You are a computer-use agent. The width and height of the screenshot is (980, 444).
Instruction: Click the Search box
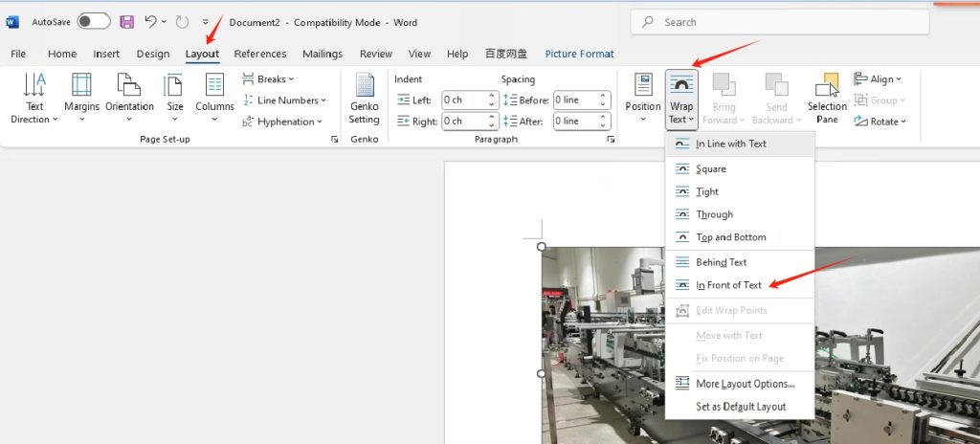click(780, 22)
